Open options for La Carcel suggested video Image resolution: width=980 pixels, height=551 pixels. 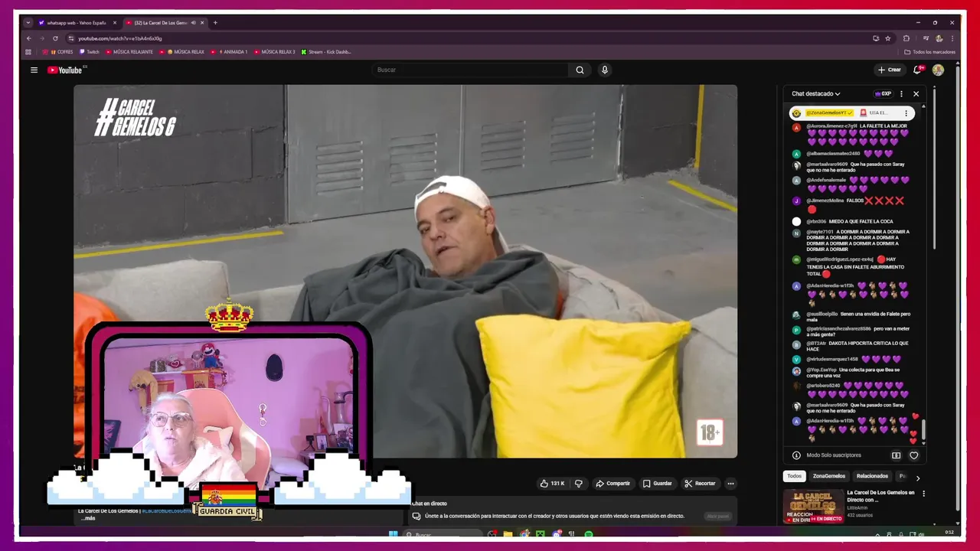coord(924,494)
